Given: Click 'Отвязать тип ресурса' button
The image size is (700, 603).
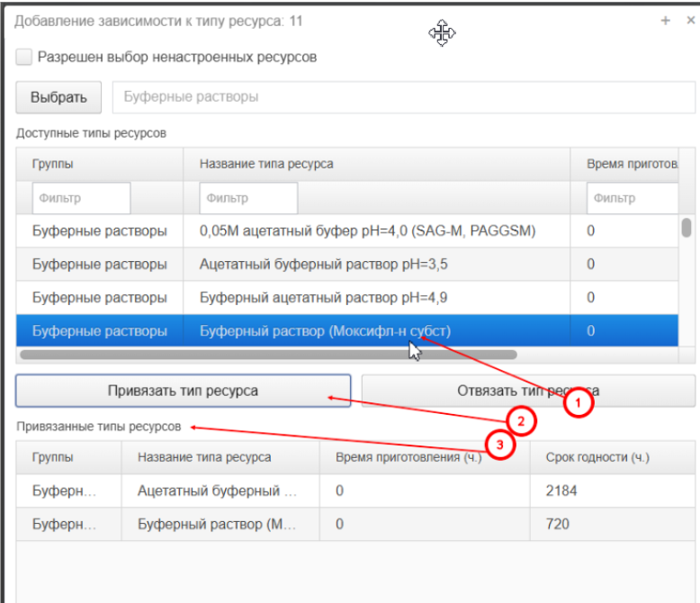Looking at the screenshot, I should [x=528, y=391].
